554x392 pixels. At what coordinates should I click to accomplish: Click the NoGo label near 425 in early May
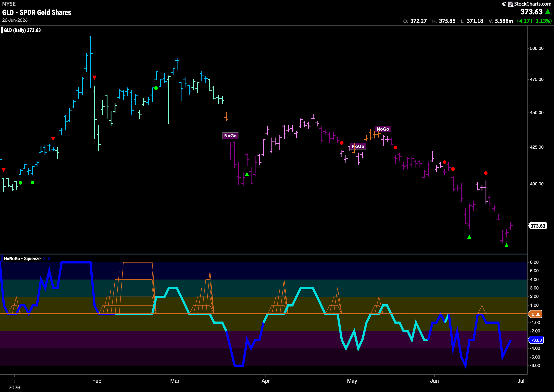pyautogui.click(x=358, y=146)
